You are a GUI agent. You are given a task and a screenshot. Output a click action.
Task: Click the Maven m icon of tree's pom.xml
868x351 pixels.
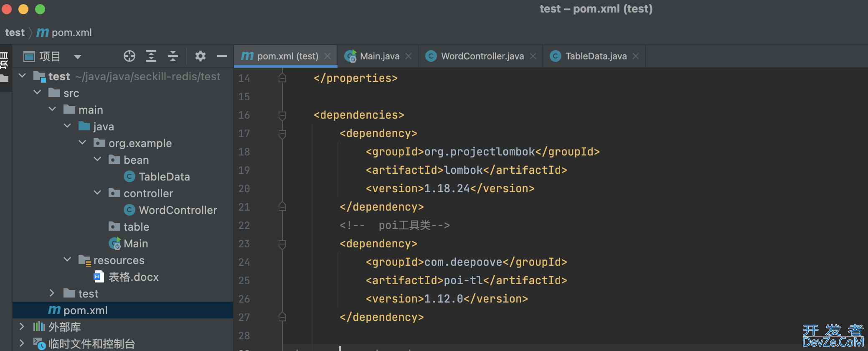pyautogui.click(x=54, y=310)
